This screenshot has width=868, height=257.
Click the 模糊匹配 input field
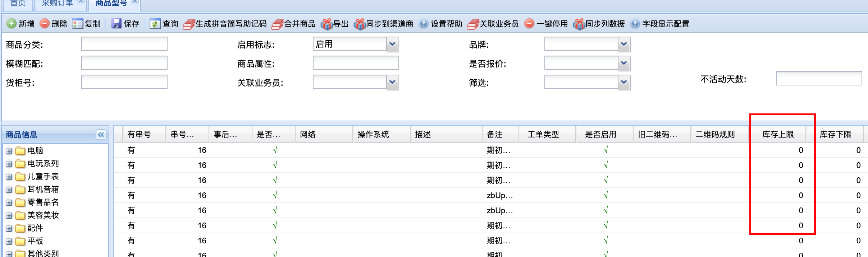(x=124, y=63)
